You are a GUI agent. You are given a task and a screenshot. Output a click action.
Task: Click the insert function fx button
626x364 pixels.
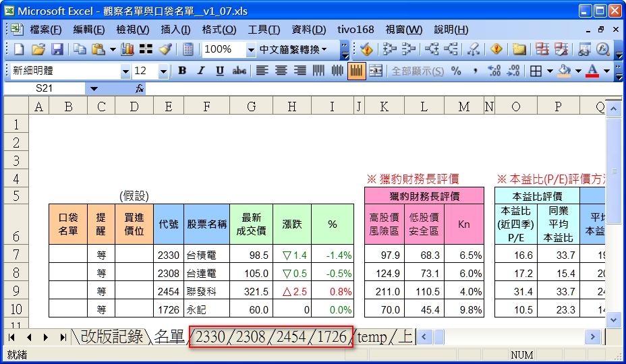[x=140, y=88]
